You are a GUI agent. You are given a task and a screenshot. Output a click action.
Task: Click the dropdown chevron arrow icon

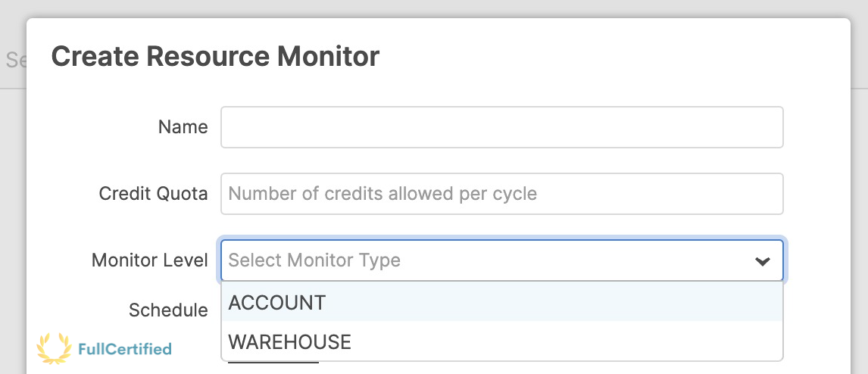pos(762,261)
